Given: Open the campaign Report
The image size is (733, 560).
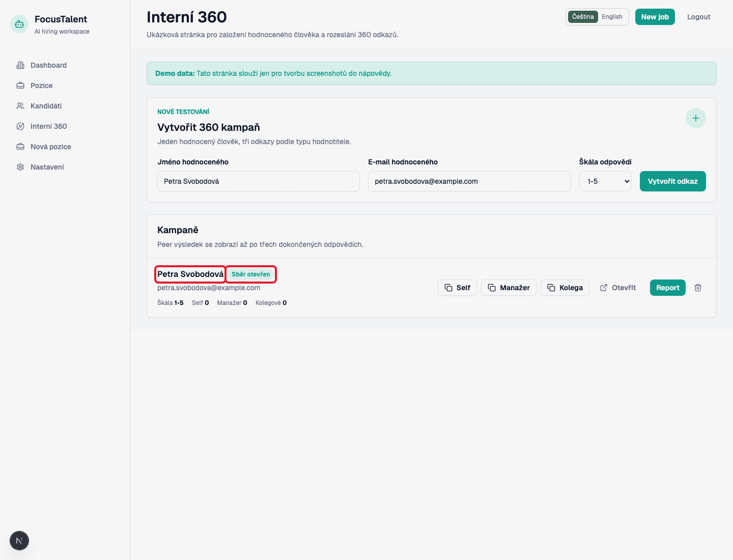Looking at the screenshot, I should tap(668, 288).
